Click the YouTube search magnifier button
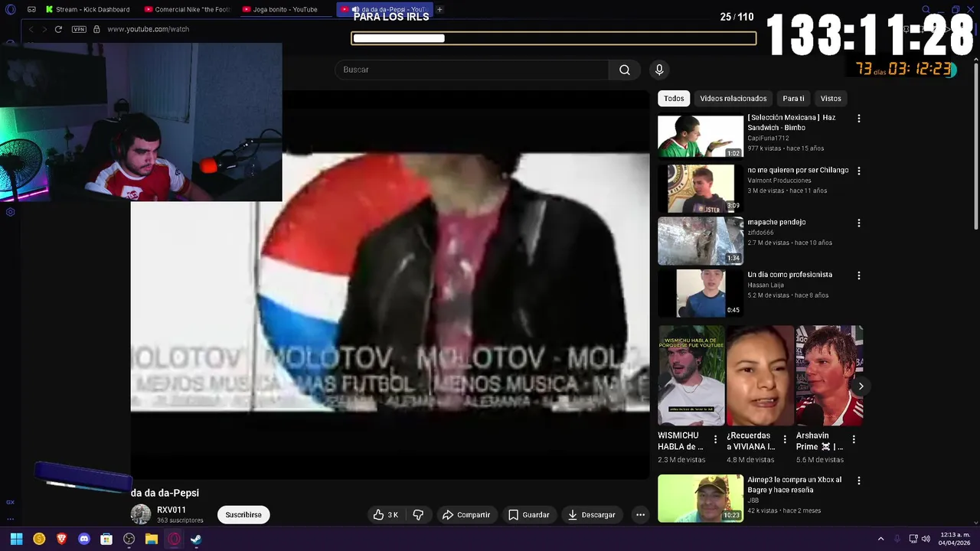The width and height of the screenshot is (980, 551). [x=625, y=70]
